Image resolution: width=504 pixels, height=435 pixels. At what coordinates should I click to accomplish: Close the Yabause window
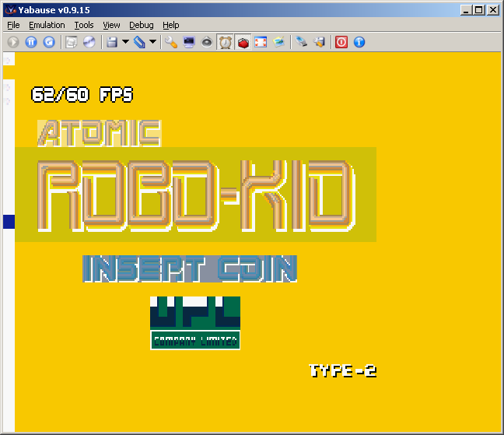[x=493, y=10]
